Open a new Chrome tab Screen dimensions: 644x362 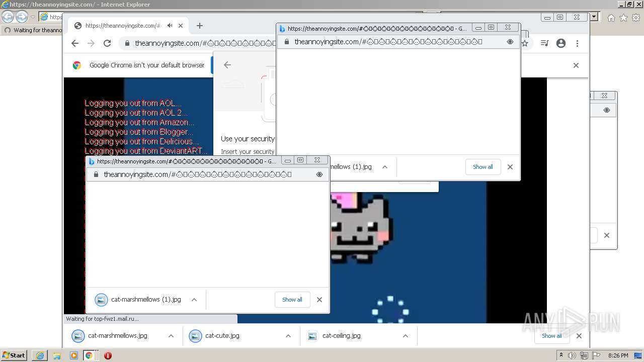click(x=200, y=26)
